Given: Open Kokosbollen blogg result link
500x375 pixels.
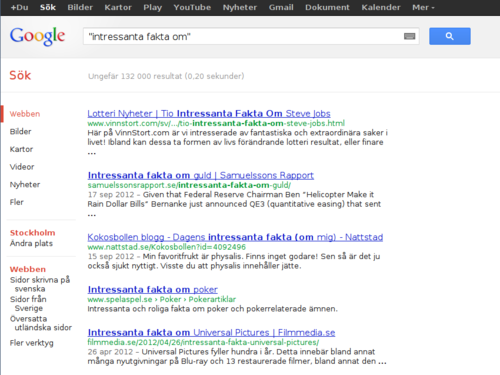Looking at the screenshot, I should click(x=235, y=237).
